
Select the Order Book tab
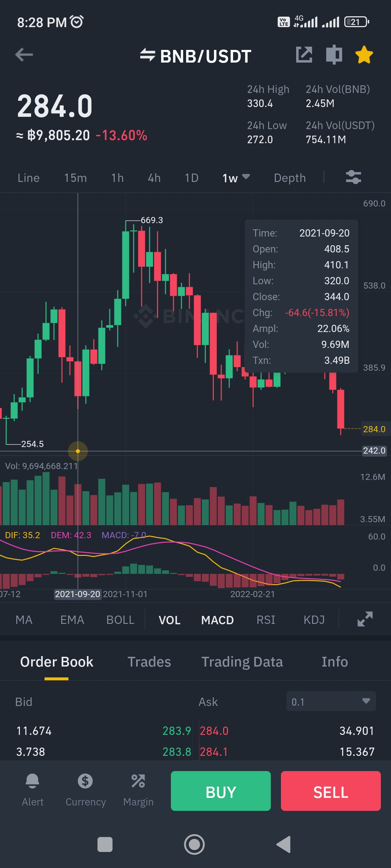[x=56, y=662]
